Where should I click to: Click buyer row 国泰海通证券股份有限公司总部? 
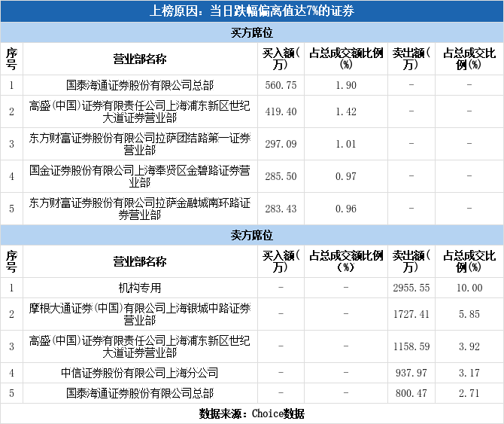pyautogui.click(x=140, y=85)
